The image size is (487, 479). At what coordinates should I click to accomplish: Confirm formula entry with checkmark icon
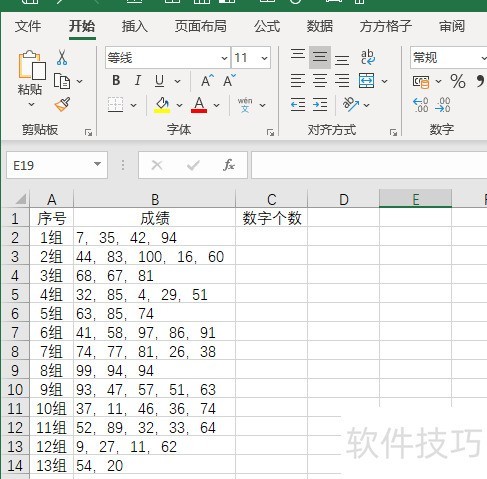tap(193, 165)
